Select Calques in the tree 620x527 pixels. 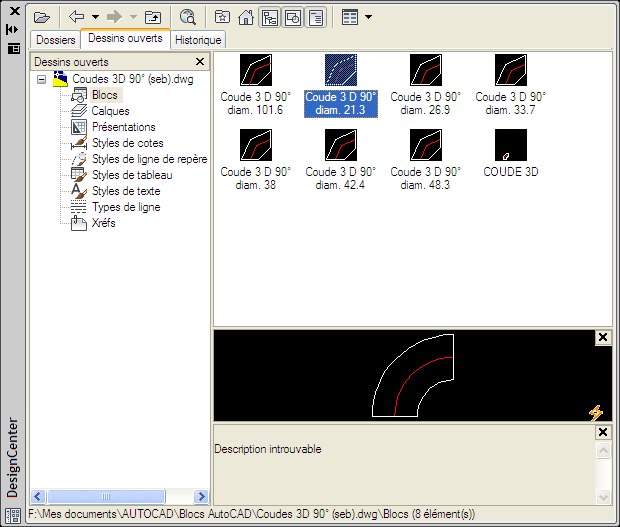coord(110,111)
